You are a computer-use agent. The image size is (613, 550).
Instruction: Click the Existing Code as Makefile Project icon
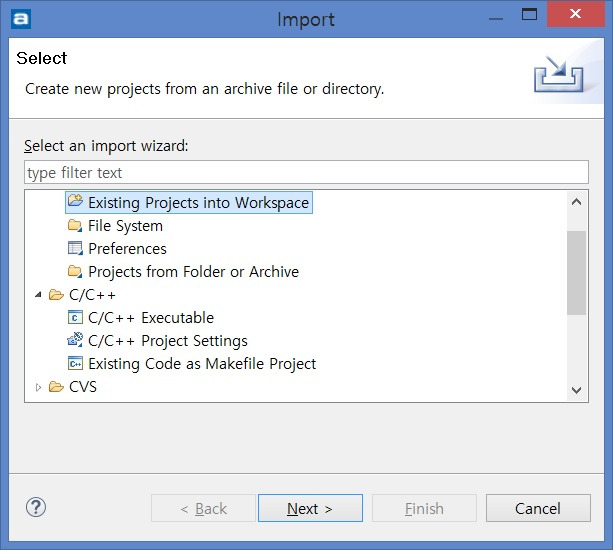[x=75, y=364]
